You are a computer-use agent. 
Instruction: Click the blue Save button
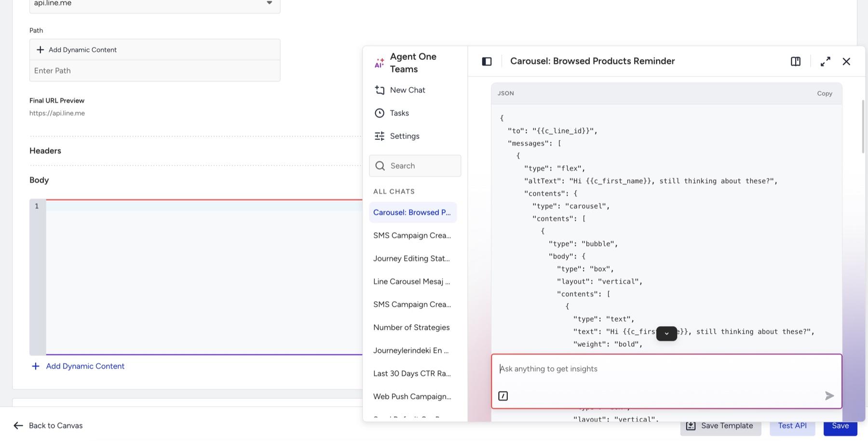tap(840, 426)
